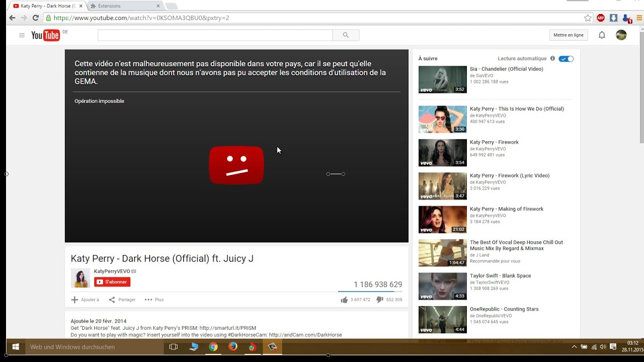This screenshot has width=644, height=362.
Task: Open a new tab button
Action: pos(171,6)
